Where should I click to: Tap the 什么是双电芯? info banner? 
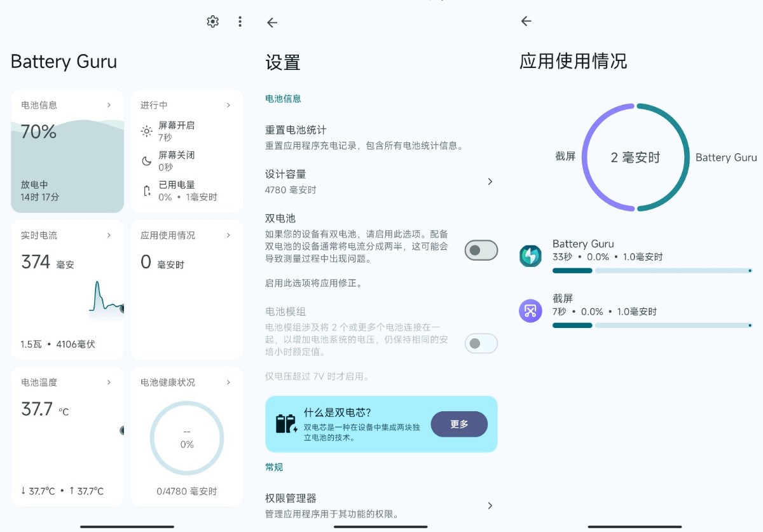click(x=381, y=424)
